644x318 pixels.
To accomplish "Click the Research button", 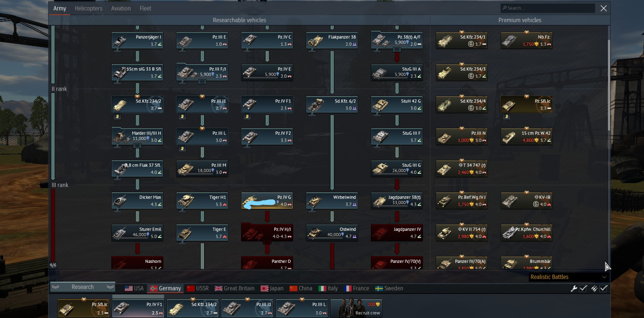I will coord(82,287).
